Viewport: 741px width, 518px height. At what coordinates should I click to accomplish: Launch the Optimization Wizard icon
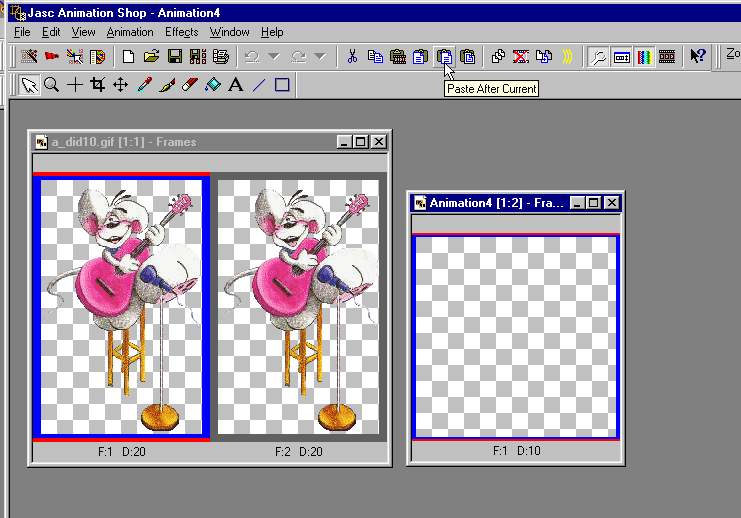[75, 57]
